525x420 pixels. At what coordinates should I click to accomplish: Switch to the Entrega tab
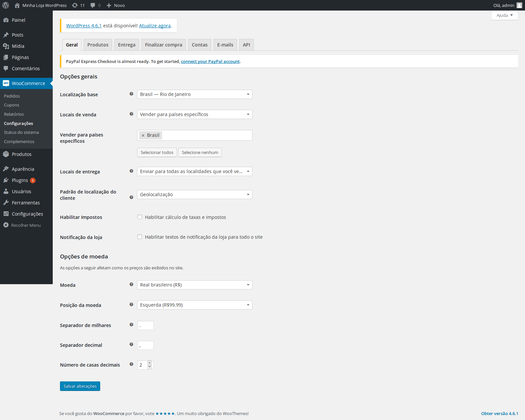point(127,45)
